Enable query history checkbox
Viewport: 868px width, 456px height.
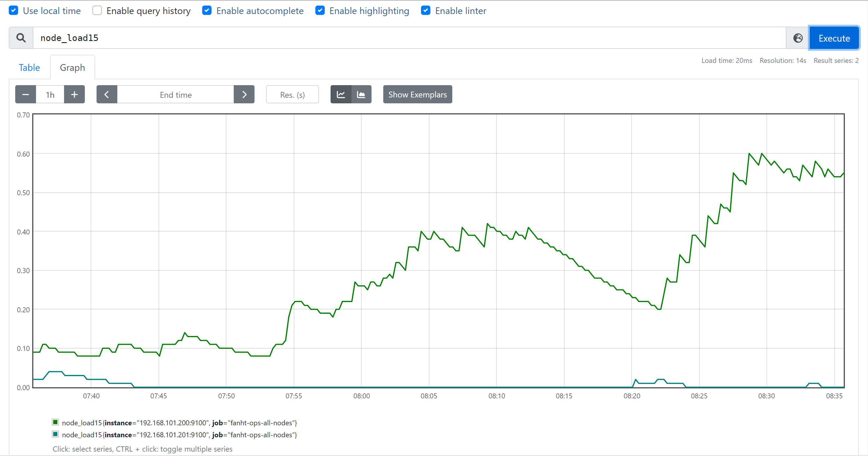(x=97, y=11)
